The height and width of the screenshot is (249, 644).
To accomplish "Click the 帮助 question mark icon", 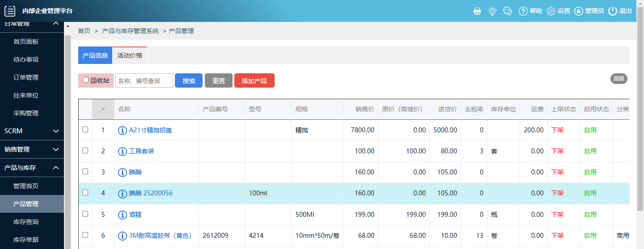I will coord(523,11).
